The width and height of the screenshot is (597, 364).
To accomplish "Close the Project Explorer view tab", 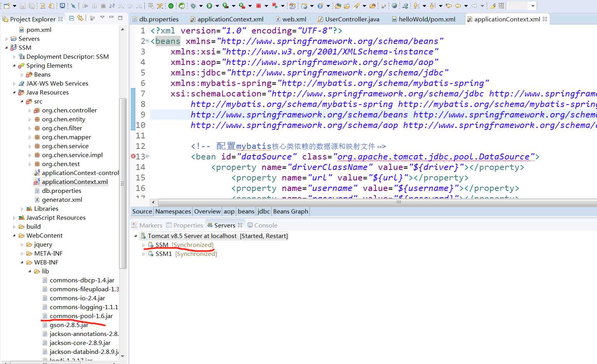I will pos(60,19).
